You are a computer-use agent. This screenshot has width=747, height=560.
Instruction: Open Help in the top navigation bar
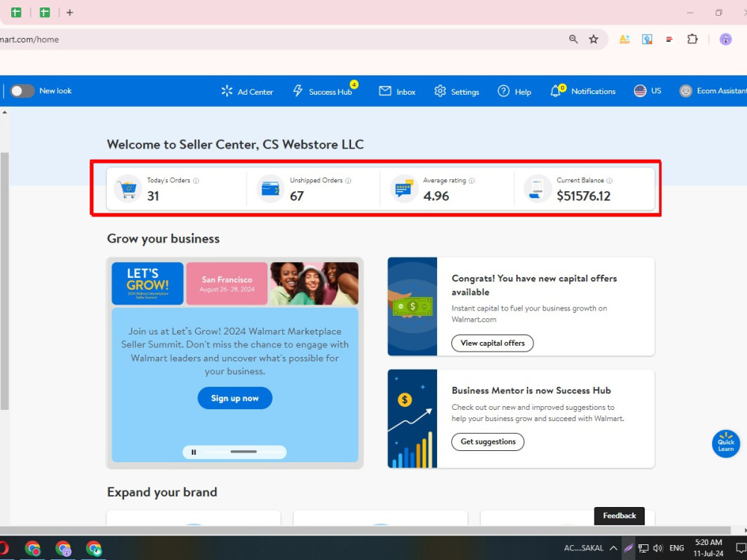pos(514,91)
